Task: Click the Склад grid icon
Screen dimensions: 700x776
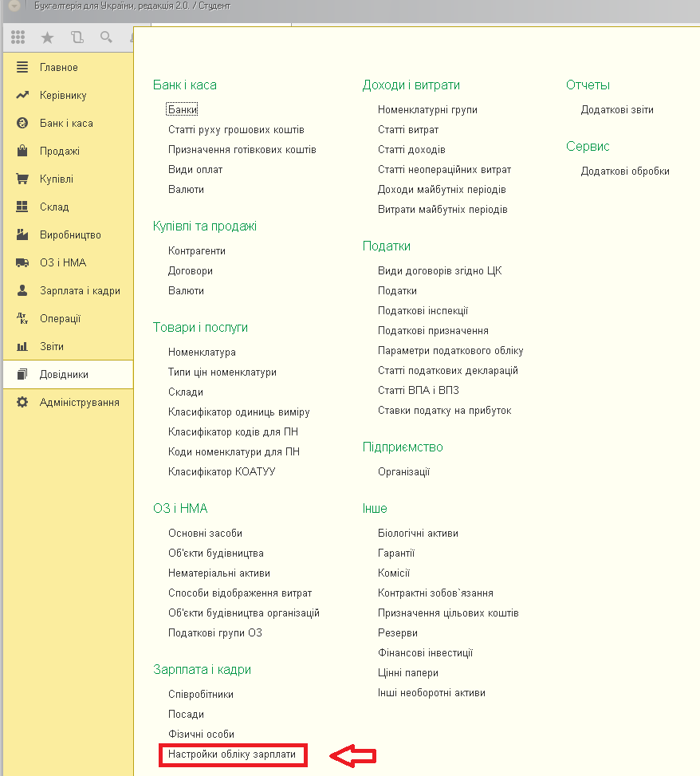Action: (x=22, y=207)
